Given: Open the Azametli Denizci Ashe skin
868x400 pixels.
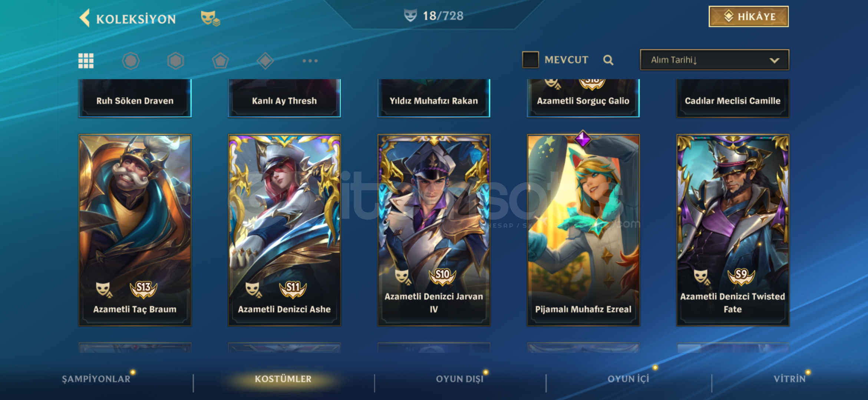Looking at the screenshot, I should (x=284, y=230).
